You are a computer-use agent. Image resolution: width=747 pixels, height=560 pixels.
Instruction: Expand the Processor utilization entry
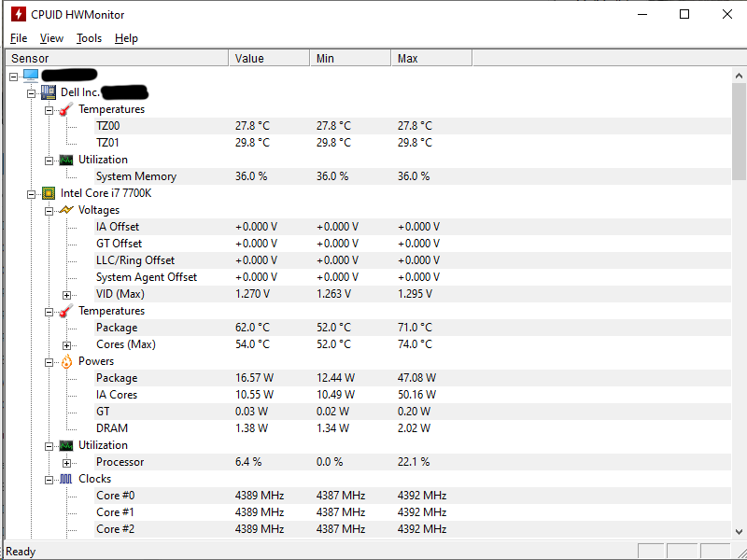[65, 462]
